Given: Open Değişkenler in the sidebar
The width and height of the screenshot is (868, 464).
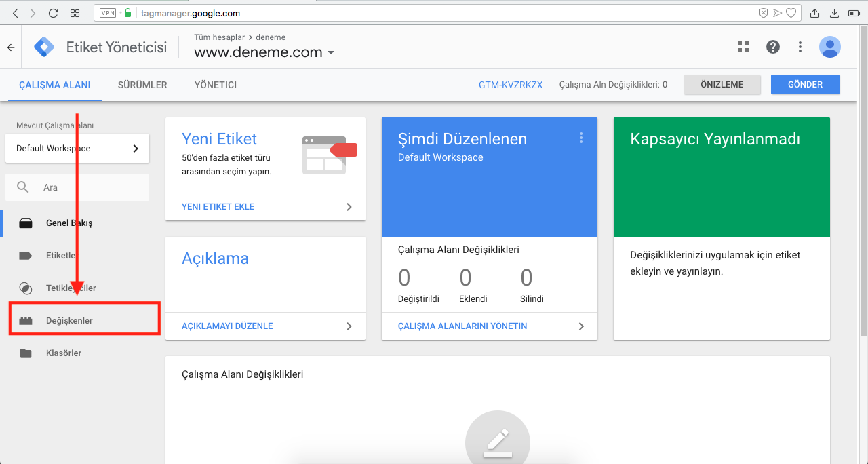Looking at the screenshot, I should coord(85,320).
